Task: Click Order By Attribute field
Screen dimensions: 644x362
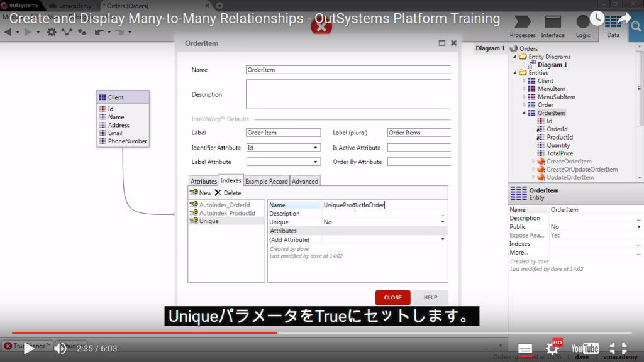Action: coord(419,162)
